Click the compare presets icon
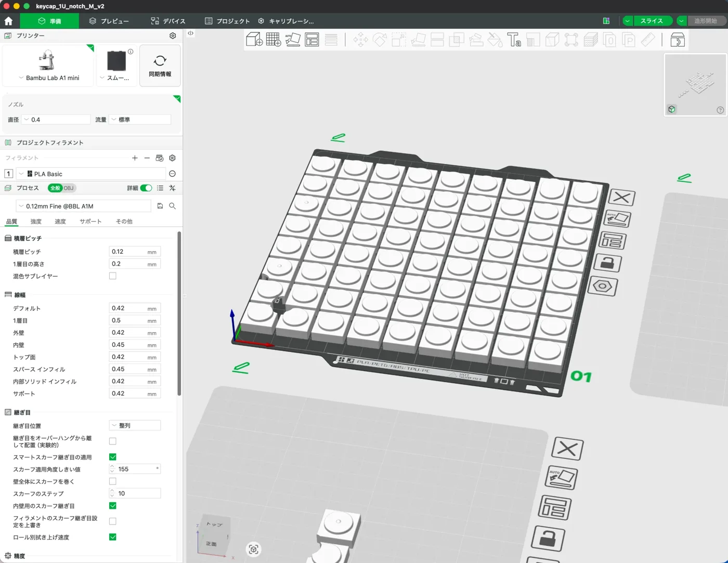This screenshot has height=563, width=728. [x=173, y=188]
